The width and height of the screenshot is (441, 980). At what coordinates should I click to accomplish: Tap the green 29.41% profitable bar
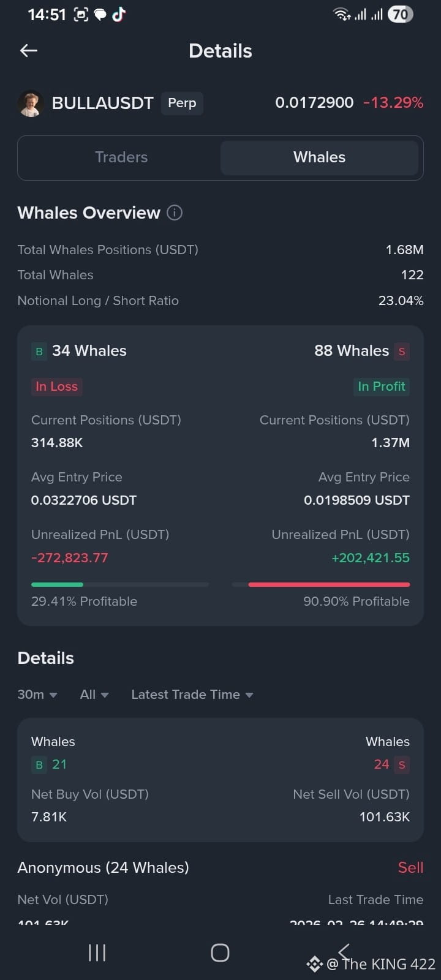57,585
